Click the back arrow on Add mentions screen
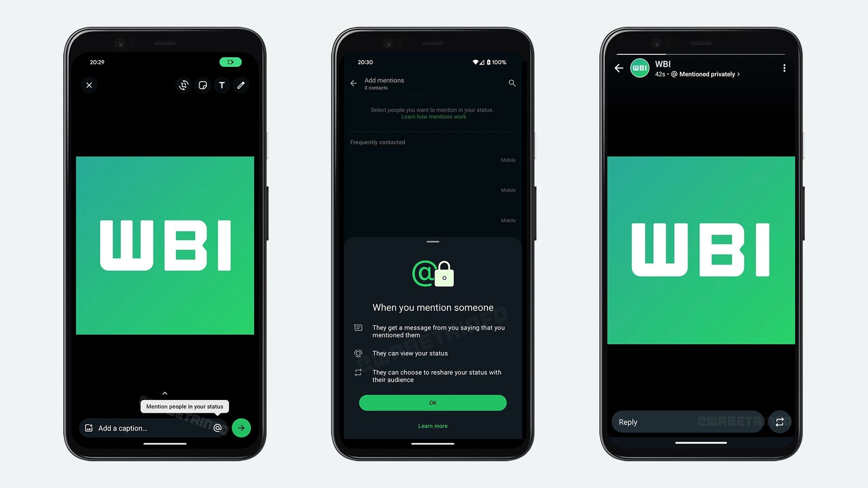Viewport: 868px width, 488px height. tap(353, 83)
